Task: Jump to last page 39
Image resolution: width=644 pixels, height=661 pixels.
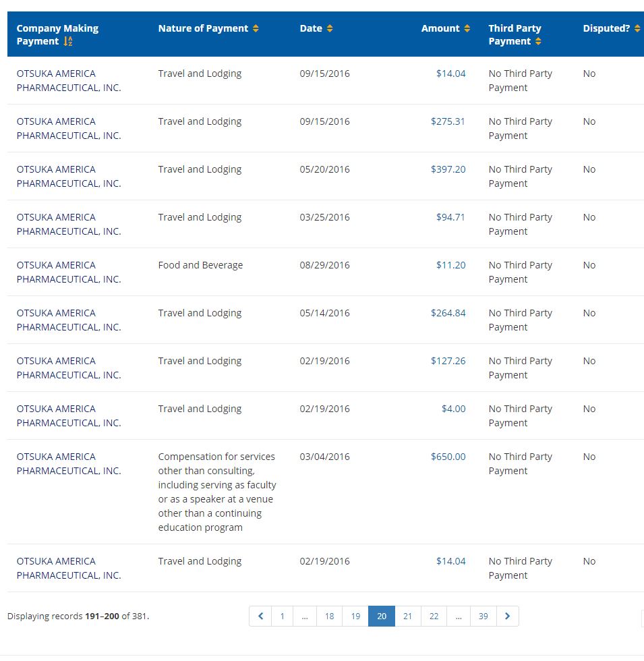Action: point(484,616)
